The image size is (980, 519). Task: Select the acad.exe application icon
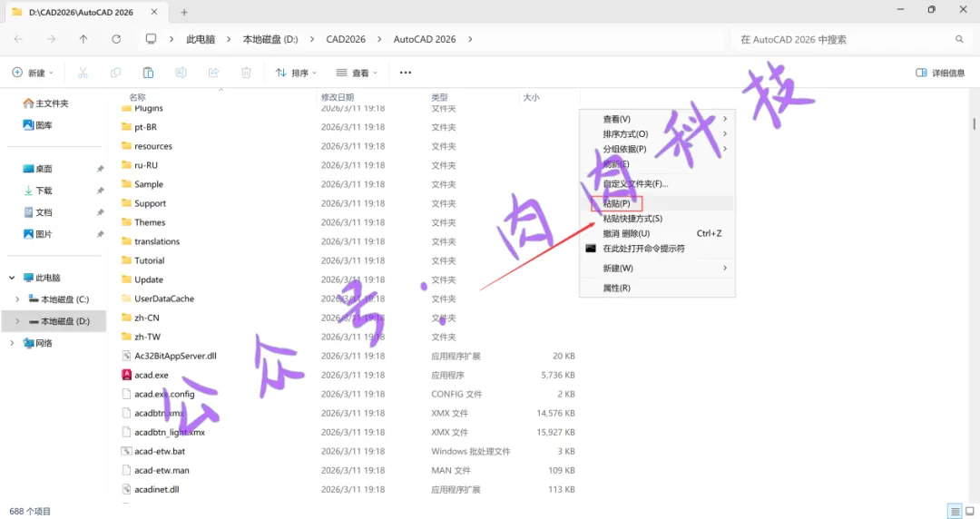click(x=126, y=375)
